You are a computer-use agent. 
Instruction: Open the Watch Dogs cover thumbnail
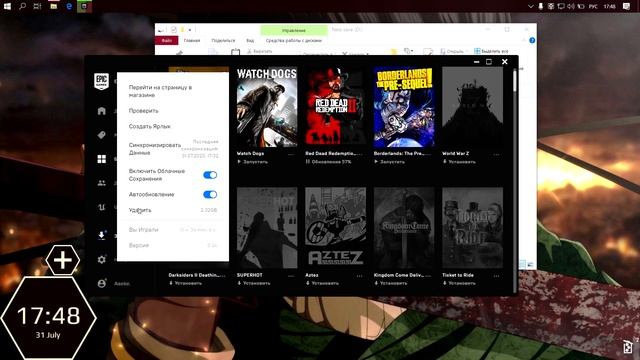(x=267, y=107)
